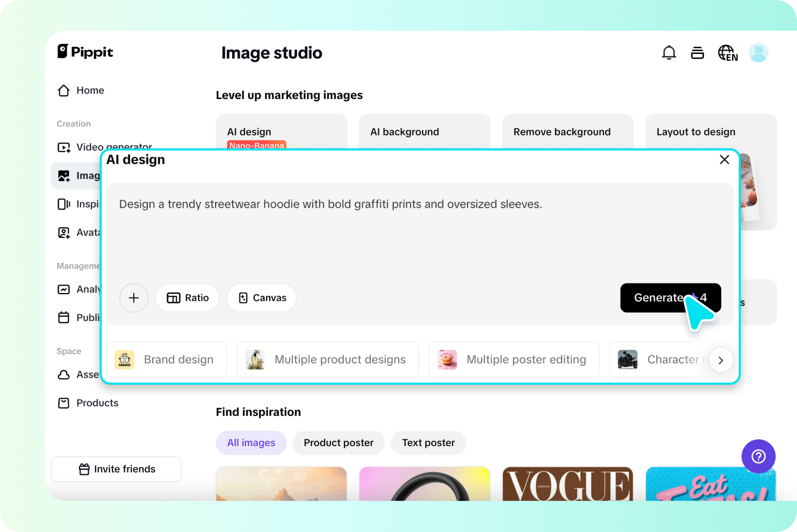Open the notifications bell

tap(669, 52)
